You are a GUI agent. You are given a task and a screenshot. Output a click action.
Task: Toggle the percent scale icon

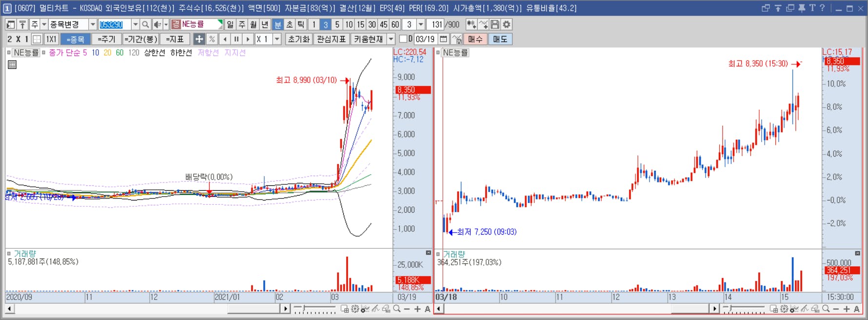212,39
